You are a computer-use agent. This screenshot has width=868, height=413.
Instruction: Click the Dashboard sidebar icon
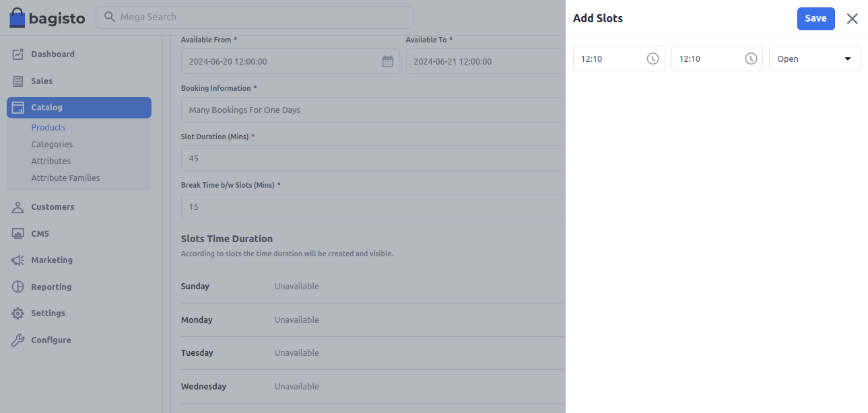pyautogui.click(x=18, y=54)
